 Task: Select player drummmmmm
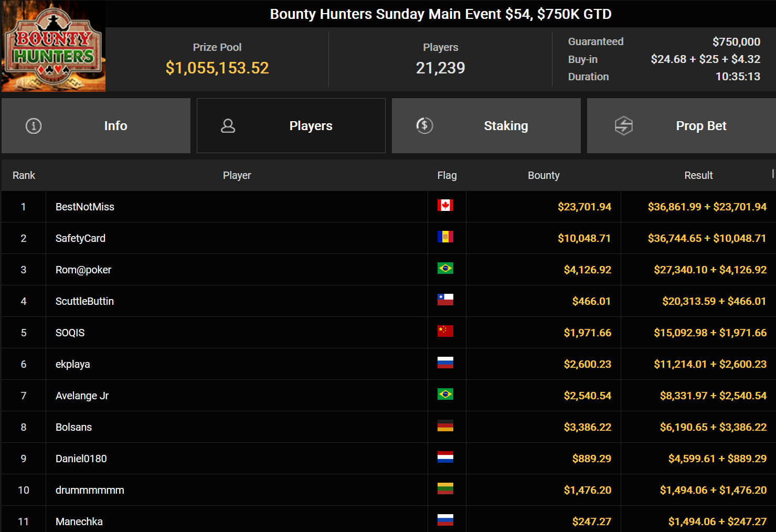90,490
